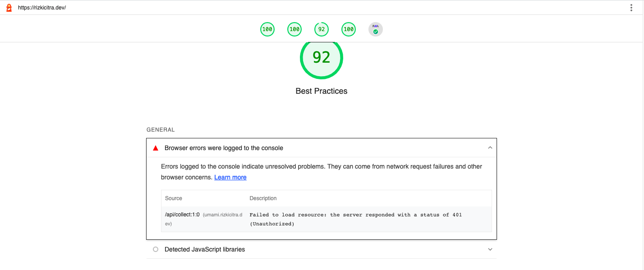This screenshot has width=644, height=270.
Task: Open the three-dot overflow menu
Action: 631,7
